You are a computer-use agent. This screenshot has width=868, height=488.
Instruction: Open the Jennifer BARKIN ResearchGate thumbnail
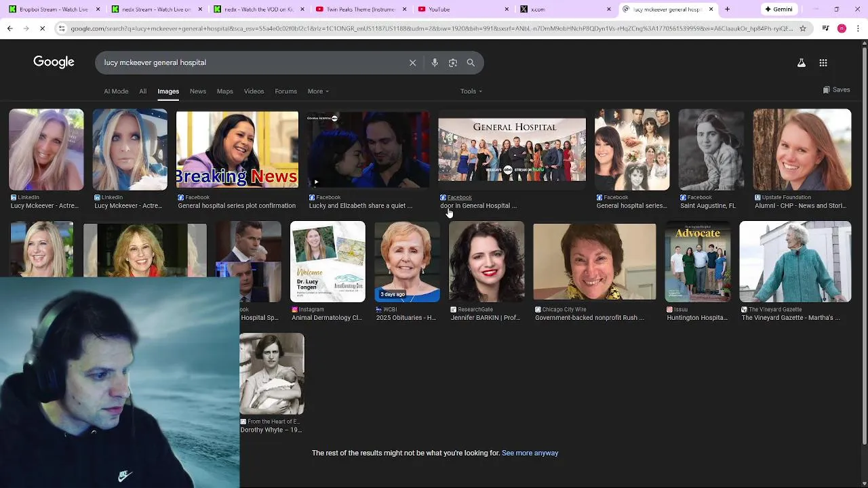486,262
